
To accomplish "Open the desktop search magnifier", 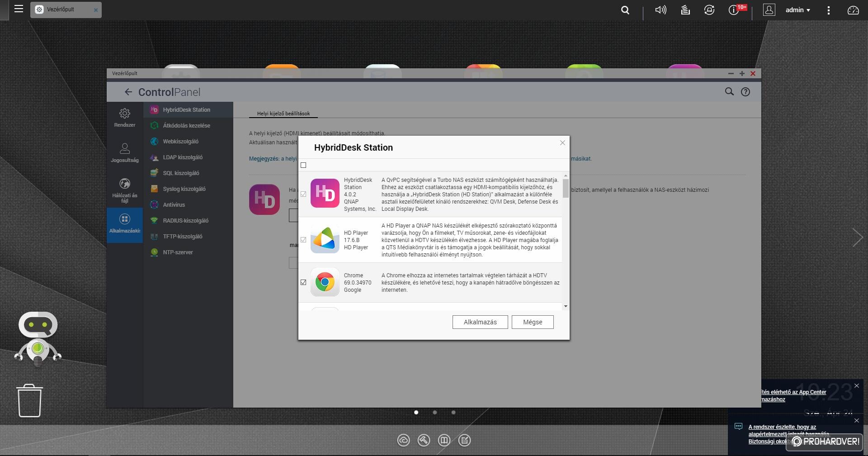I will (625, 10).
